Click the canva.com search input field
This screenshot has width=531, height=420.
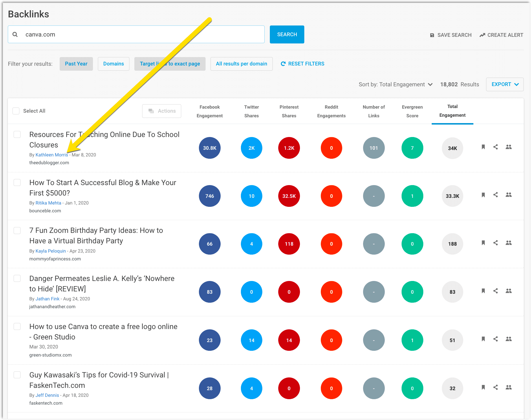pyautogui.click(x=136, y=34)
